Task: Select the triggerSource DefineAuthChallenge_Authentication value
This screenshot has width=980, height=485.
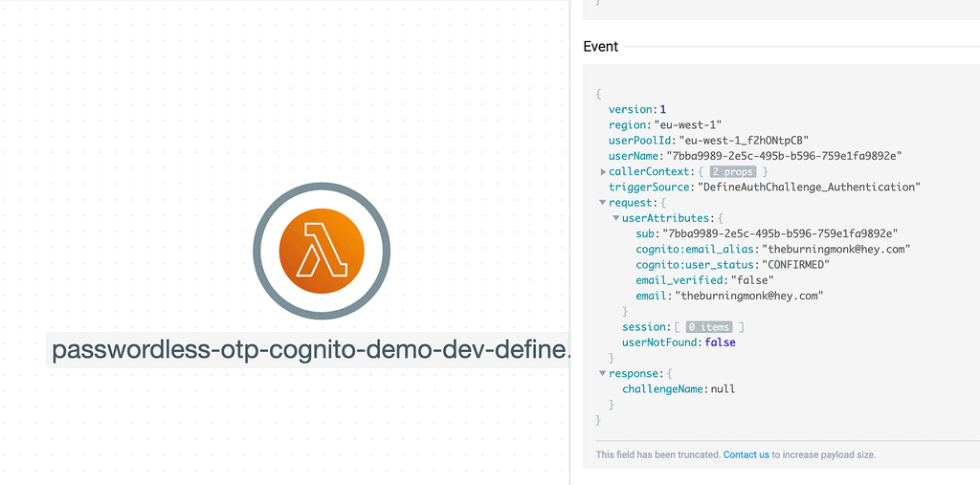Action: (809, 187)
